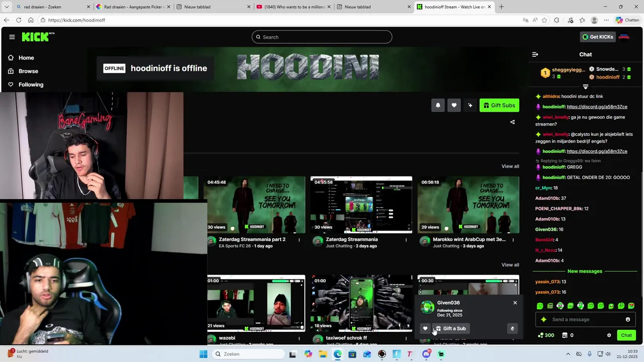Open the browser tab list dropdown
Image resolution: width=644 pixels, height=362 pixels.
(x=7, y=7)
